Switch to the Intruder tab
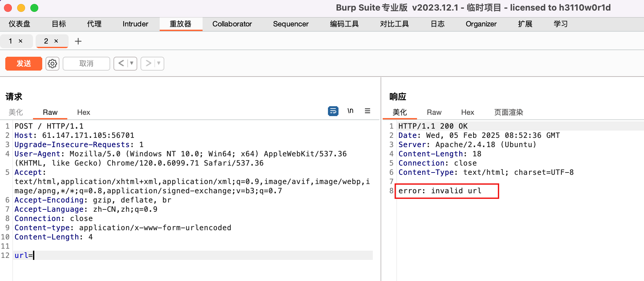 (135, 24)
